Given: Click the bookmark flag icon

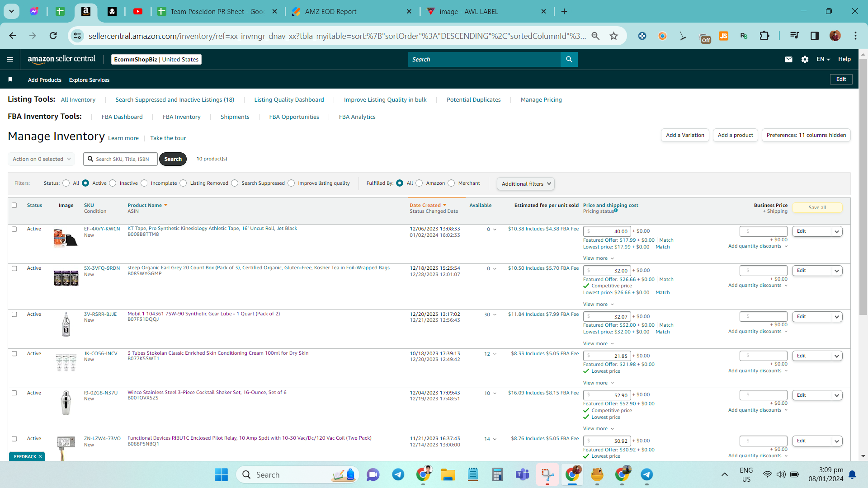Looking at the screenshot, I should coord(10,80).
